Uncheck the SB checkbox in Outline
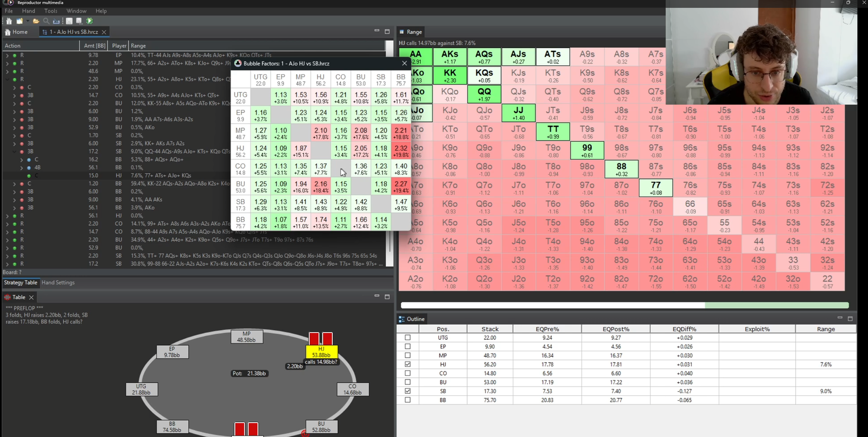 tap(407, 391)
